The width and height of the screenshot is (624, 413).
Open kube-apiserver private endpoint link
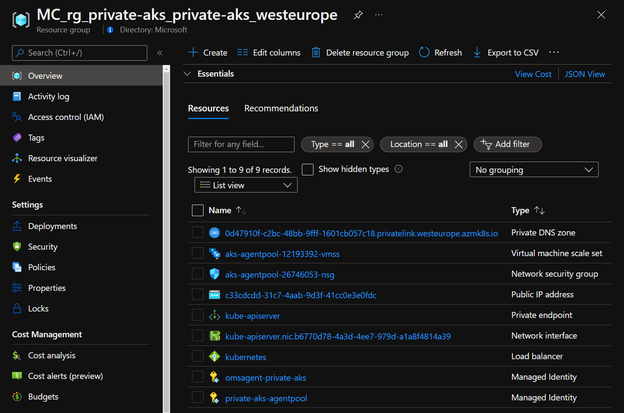click(x=253, y=316)
